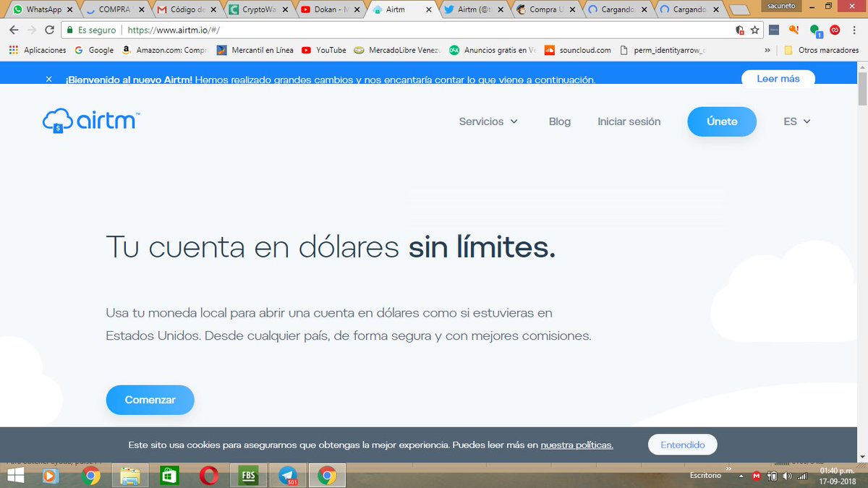Click Iniciar sesión in the navigation
This screenshot has width=868, height=488.
coord(629,121)
